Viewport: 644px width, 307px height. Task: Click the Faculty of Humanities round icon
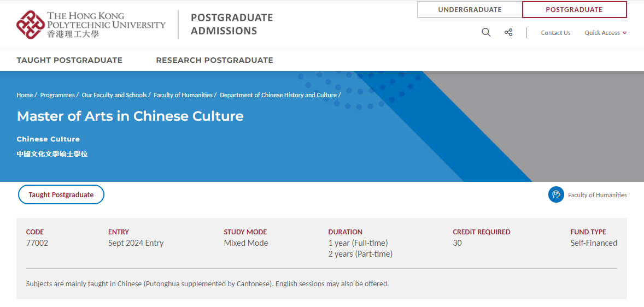click(x=556, y=194)
